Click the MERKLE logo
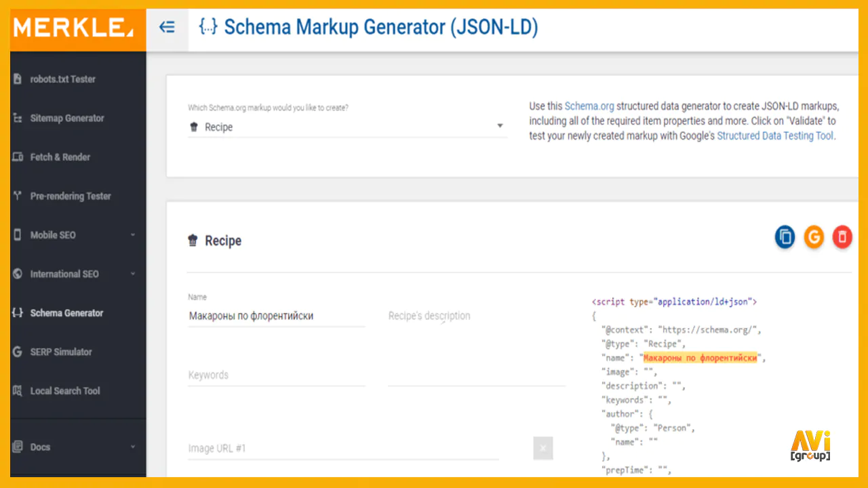 coord(73,28)
